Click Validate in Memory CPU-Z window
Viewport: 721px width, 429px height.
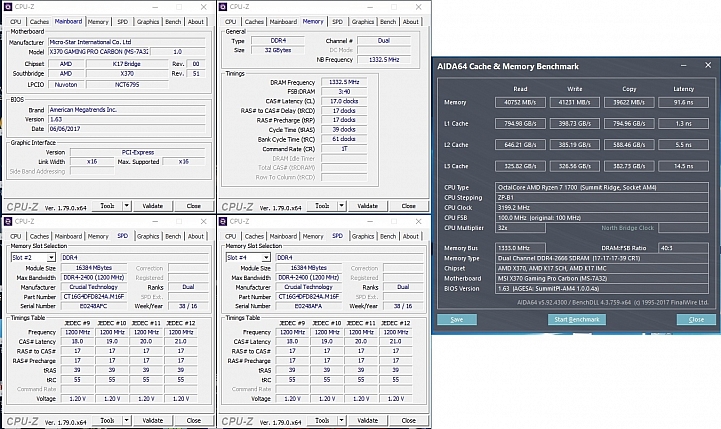click(367, 206)
